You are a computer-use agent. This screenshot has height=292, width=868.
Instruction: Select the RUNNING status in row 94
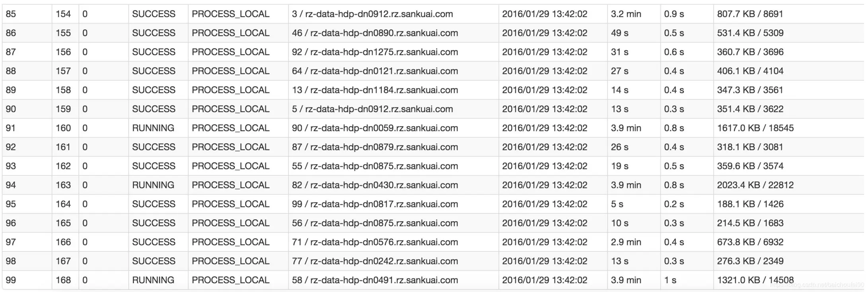pos(153,185)
